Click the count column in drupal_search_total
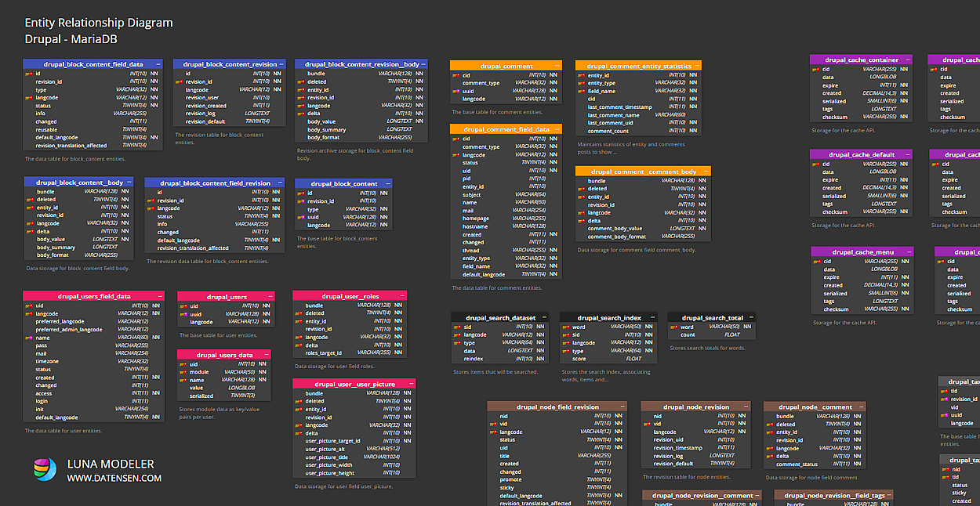The width and height of the screenshot is (980, 506). point(712,335)
